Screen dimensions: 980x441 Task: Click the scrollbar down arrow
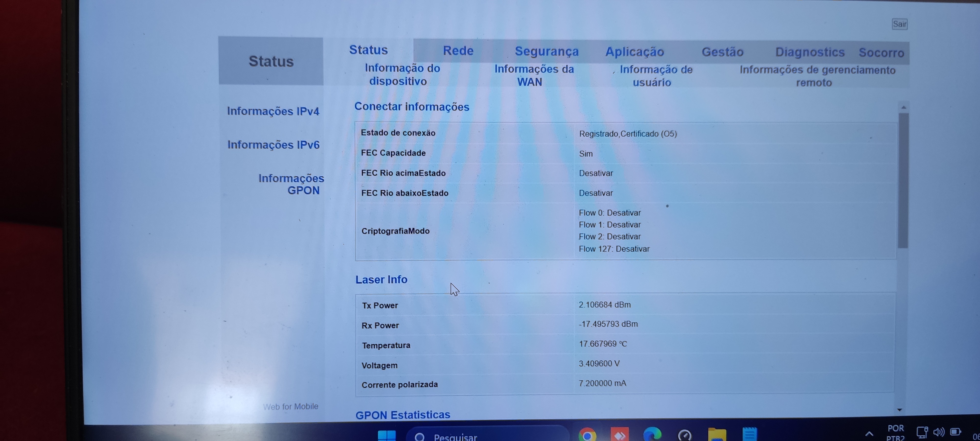pyautogui.click(x=900, y=410)
